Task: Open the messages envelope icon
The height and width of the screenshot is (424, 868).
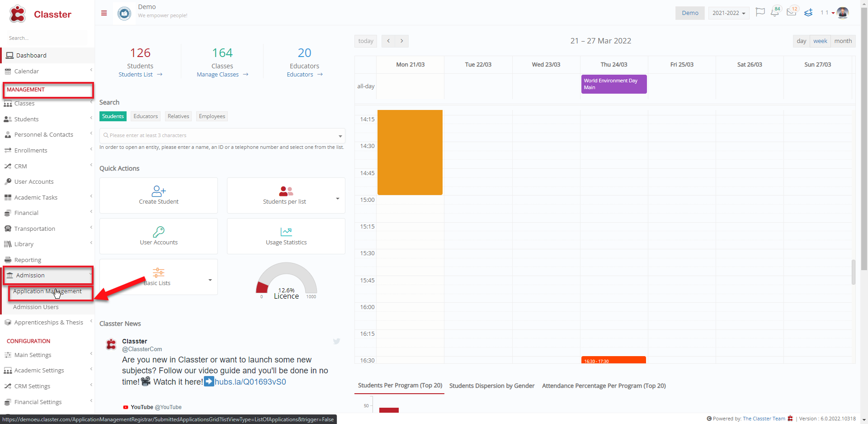Action: tap(792, 12)
